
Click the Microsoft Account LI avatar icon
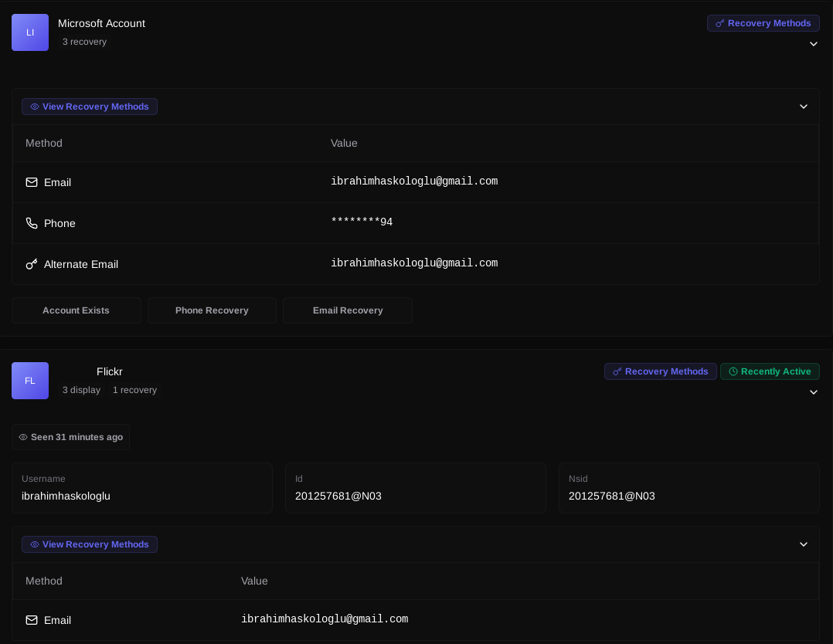[x=30, y=32]
